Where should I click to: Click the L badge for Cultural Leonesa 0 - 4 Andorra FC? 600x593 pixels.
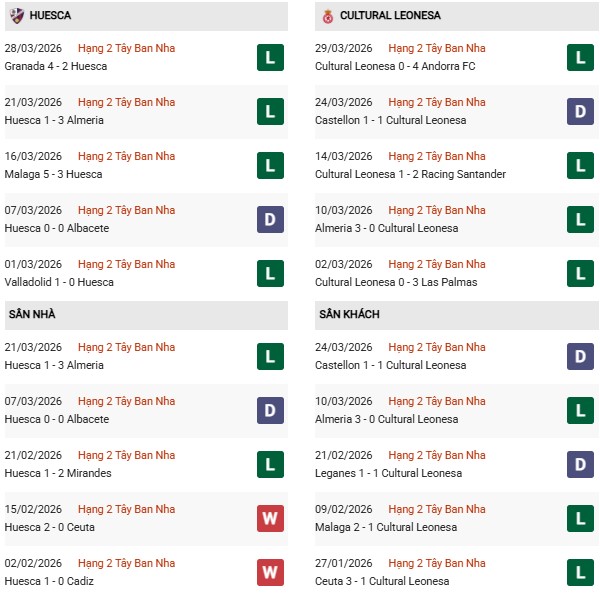[580, 58]
